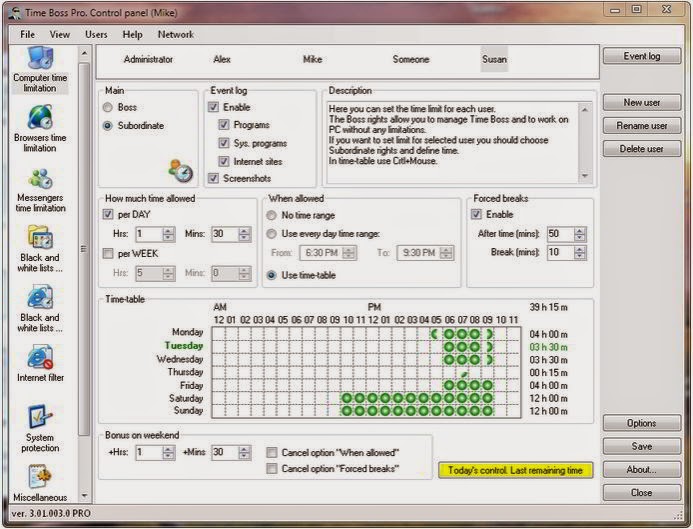Open the Internet Explorer Black and white lists icon
The height and width of the screenshot is (529, 693).
tap(40, 297)
